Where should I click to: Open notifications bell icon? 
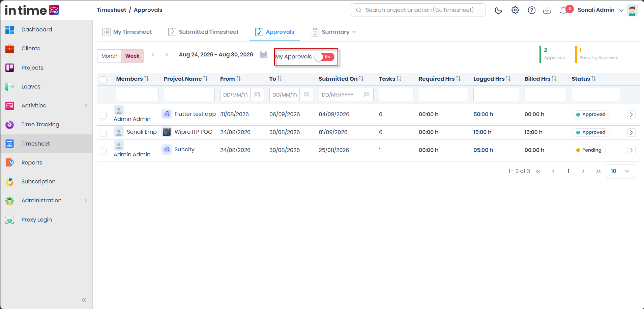(x=564, y=10)
